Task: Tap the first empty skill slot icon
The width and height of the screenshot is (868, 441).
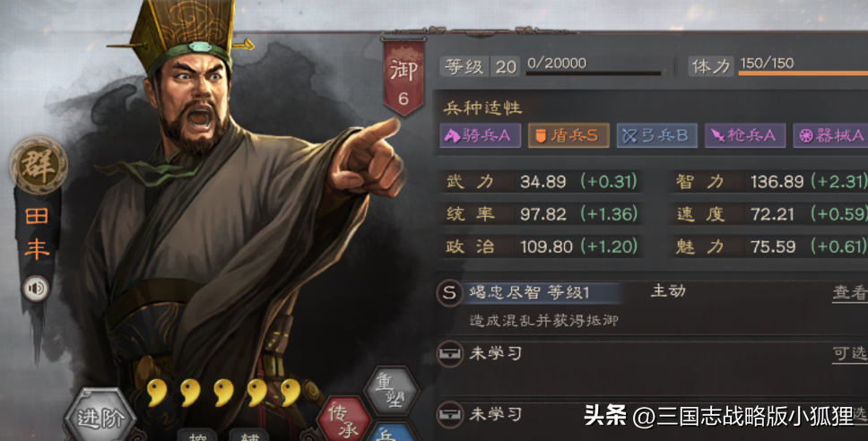Action: (449, 353)
